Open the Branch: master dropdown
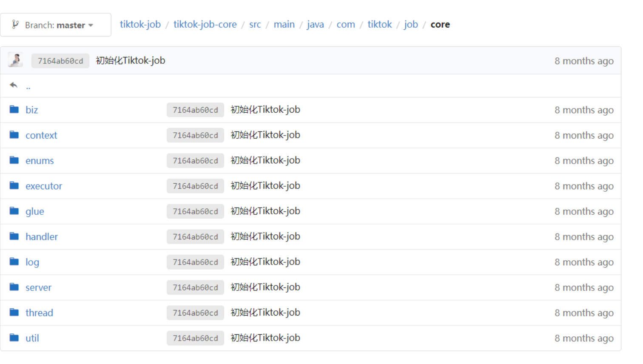This screenshot has height=364, width=643. pos(55,25)
